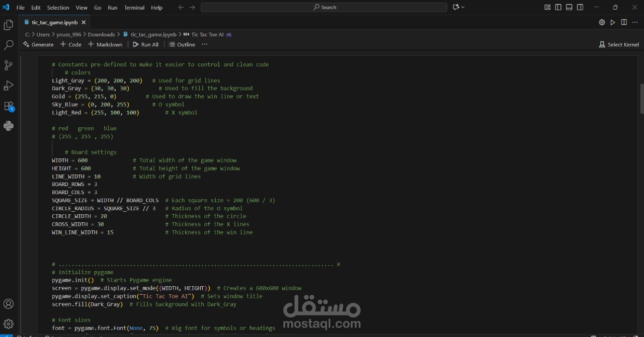644x337 pixels.
Task: Open the Run and Debug view
Action: tap(9, 86)
